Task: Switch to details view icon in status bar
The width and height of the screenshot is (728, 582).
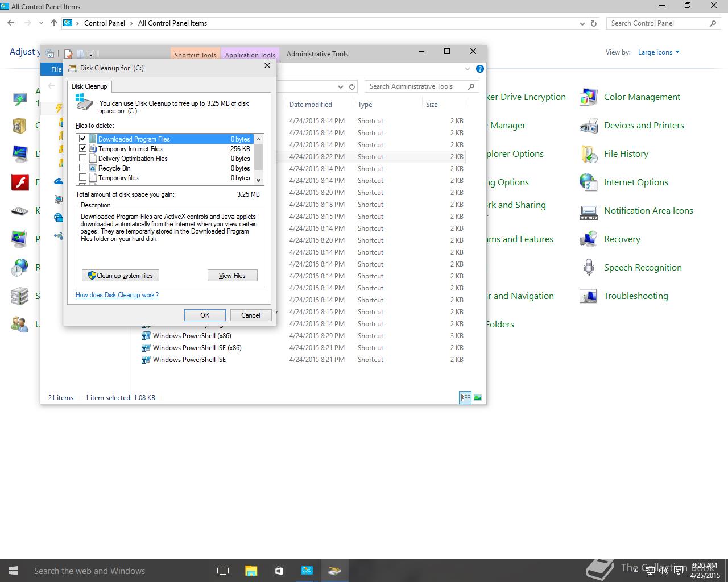Action: (x=465, y=398)
